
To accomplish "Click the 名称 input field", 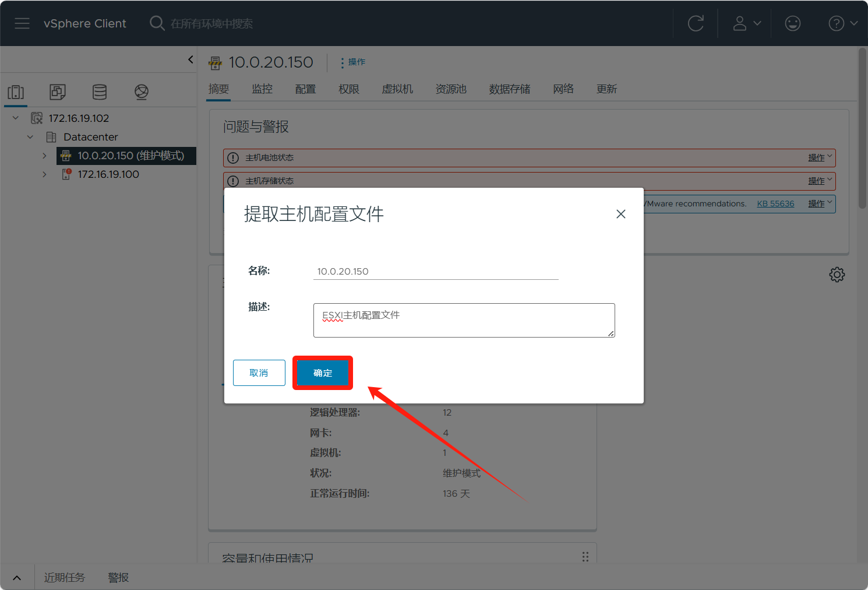I will point(435,271).
